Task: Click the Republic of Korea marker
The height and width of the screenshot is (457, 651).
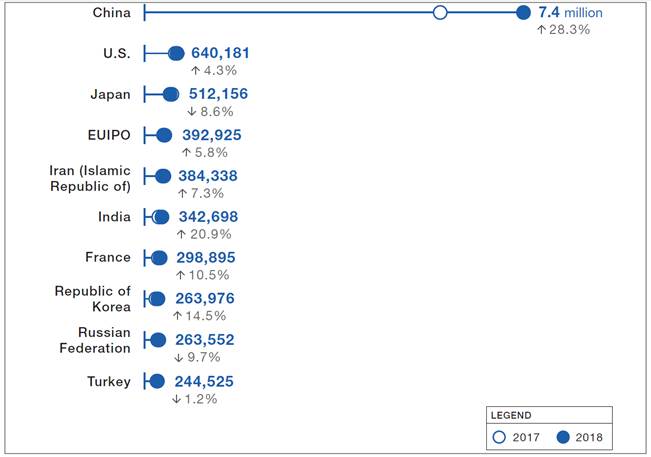Action: tap(157, 299)
